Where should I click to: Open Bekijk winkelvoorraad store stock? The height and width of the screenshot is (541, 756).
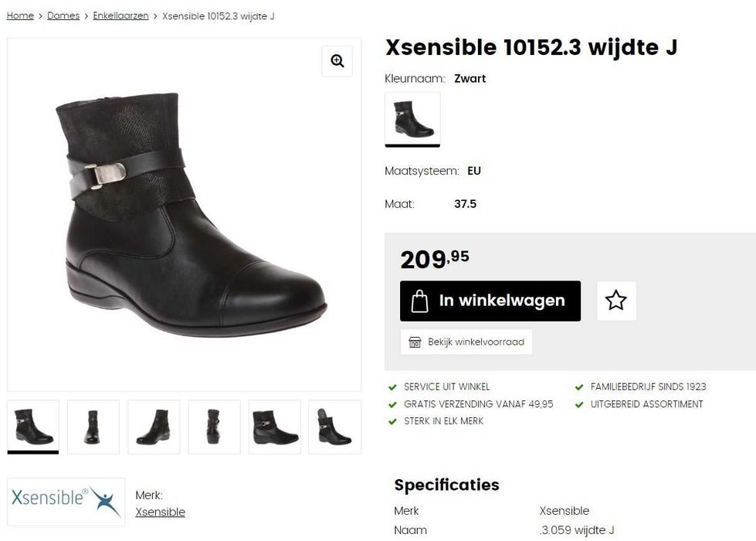coord(466,342)
